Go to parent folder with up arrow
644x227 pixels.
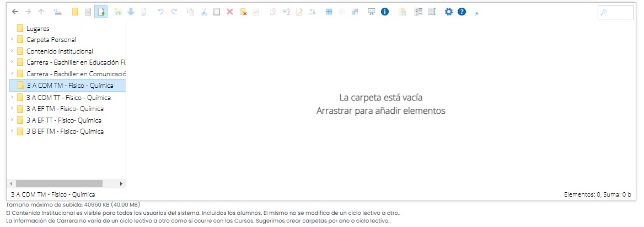pyautogui.click(x=41, y=12)
